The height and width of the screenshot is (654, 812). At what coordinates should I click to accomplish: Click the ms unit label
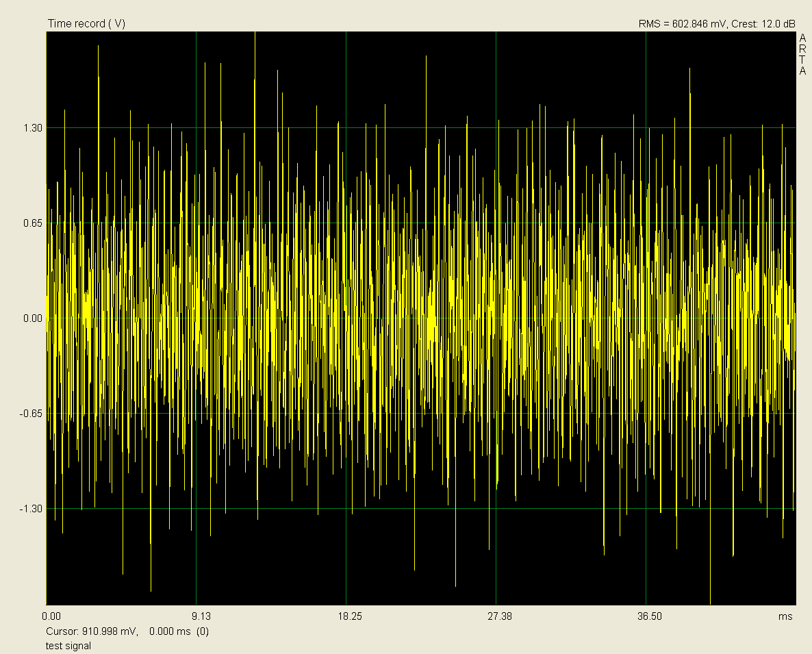coord(785,616)
